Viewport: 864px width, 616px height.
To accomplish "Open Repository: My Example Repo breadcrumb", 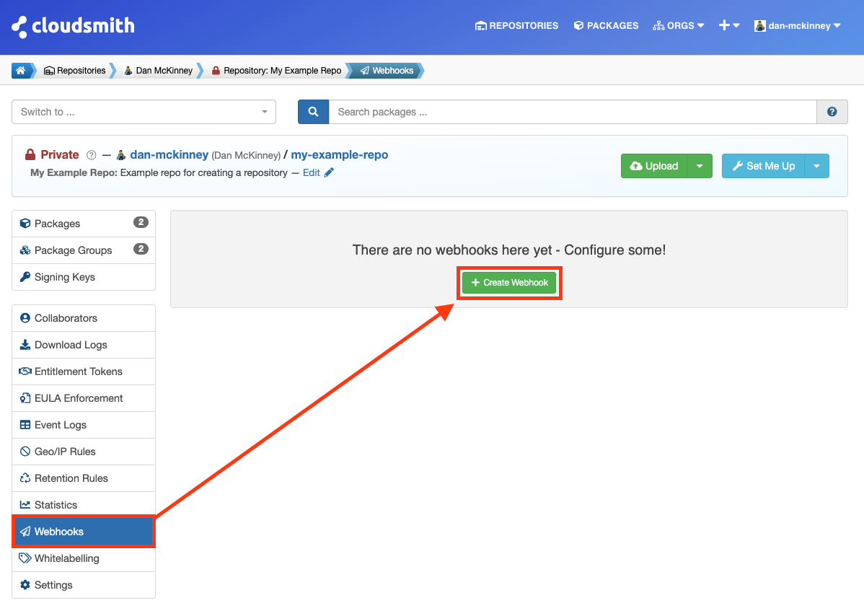I will tap(277, 71).
